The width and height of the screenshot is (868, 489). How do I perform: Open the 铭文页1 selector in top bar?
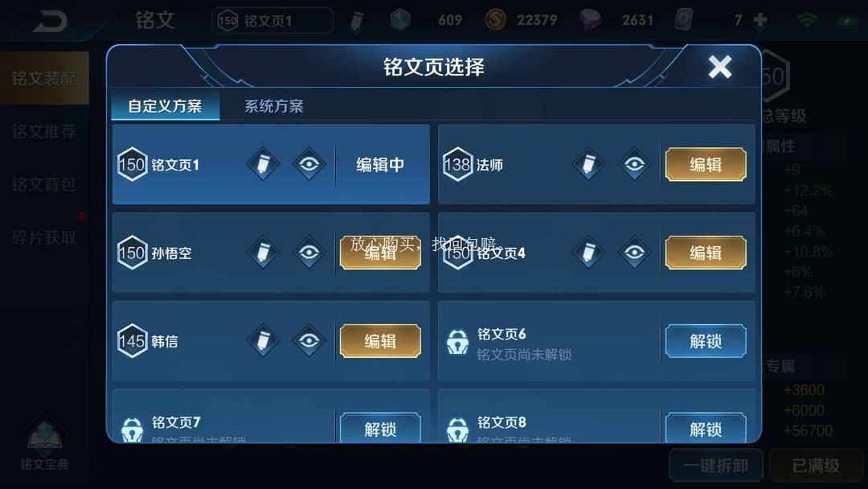click(x=273, y=20)
